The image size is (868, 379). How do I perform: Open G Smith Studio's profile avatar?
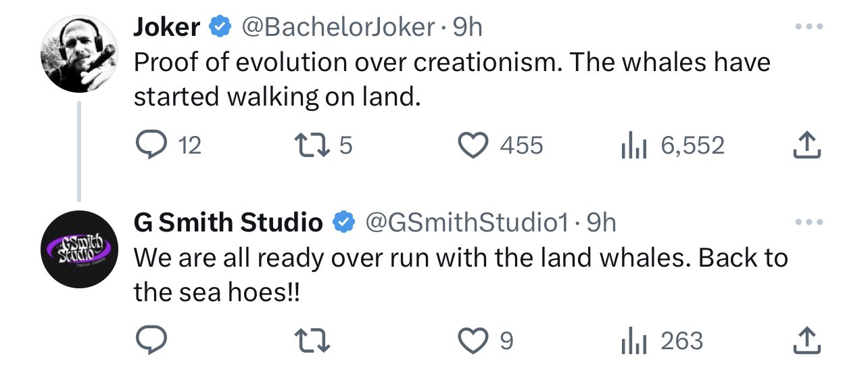[x=80, y=249]
